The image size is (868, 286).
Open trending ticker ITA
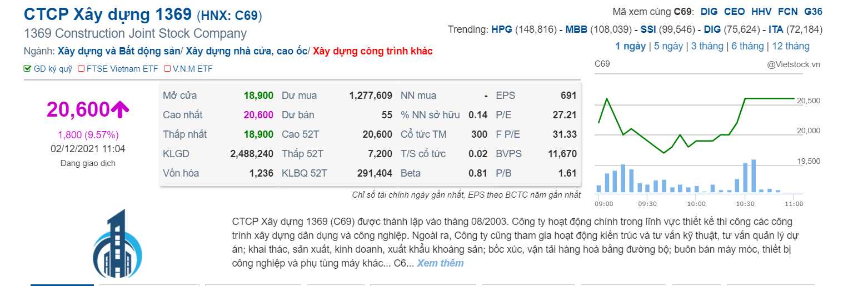coord(776,29)
